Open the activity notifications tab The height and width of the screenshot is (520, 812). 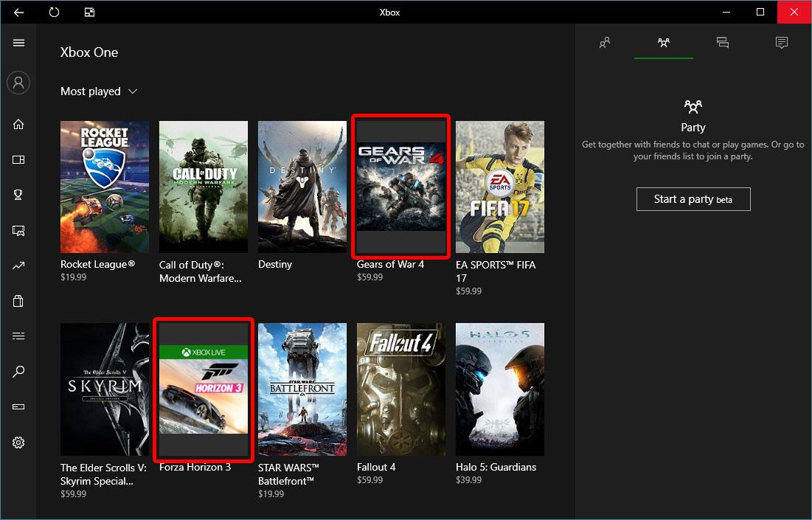[x=782, y=43]
